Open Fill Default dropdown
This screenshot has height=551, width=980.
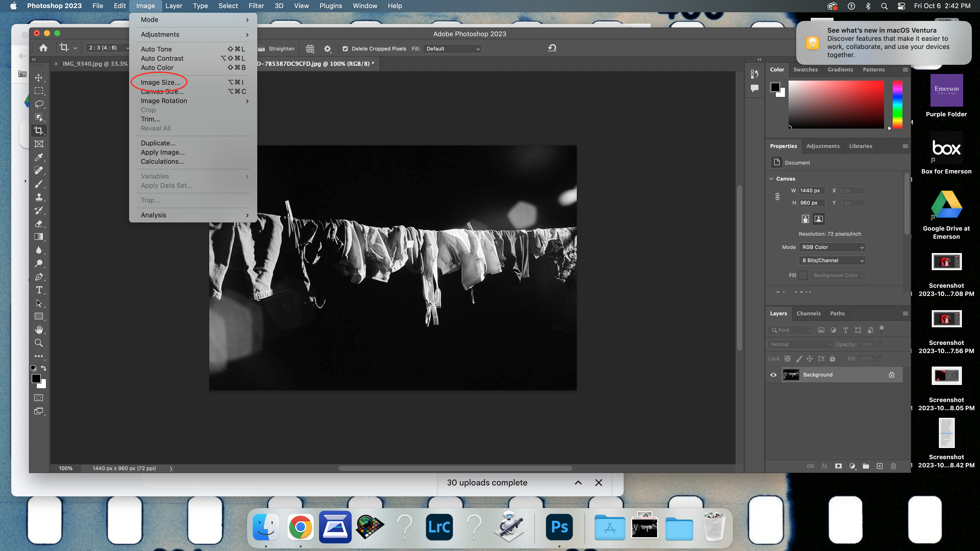coord(452,49)
